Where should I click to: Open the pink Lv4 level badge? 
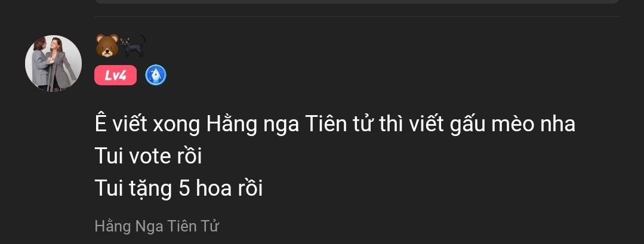[x=115, y=75]
